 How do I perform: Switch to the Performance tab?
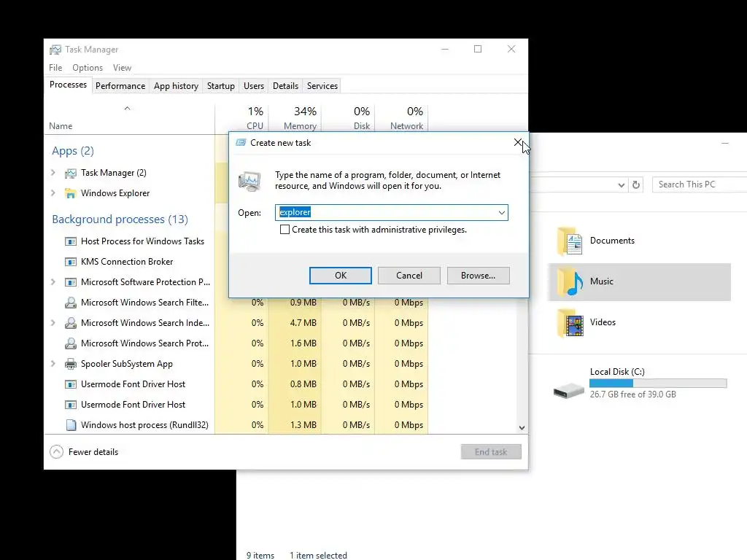point(120,86)
